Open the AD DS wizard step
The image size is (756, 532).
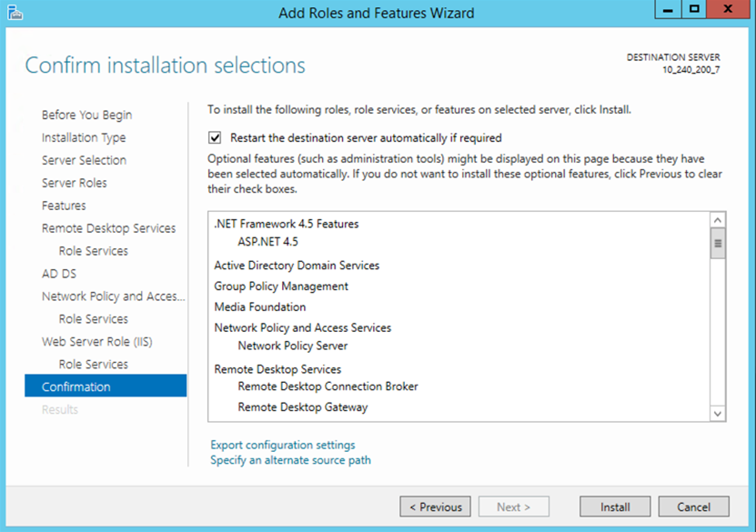(x=55, y=274)
